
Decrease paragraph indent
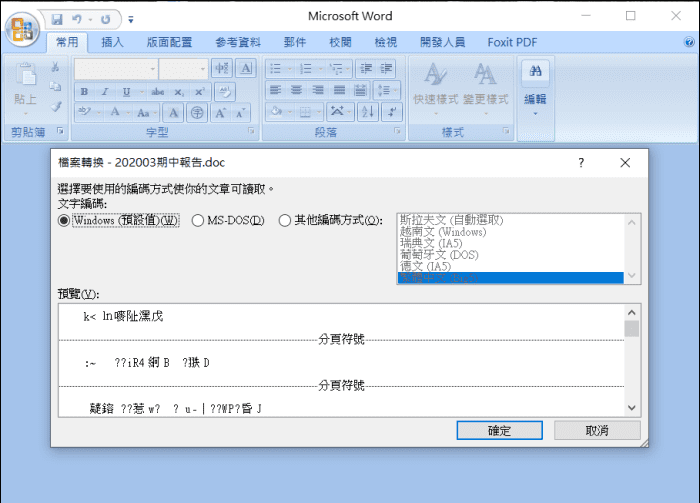click(366, 69)
